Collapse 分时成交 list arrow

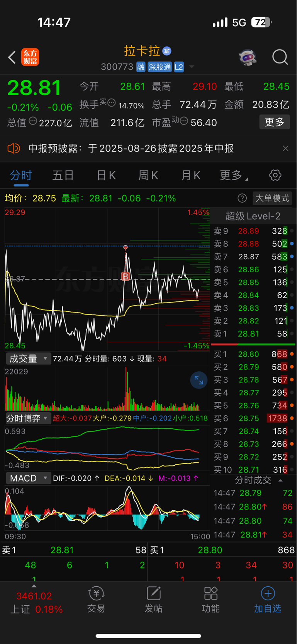[x=281, y=480]
